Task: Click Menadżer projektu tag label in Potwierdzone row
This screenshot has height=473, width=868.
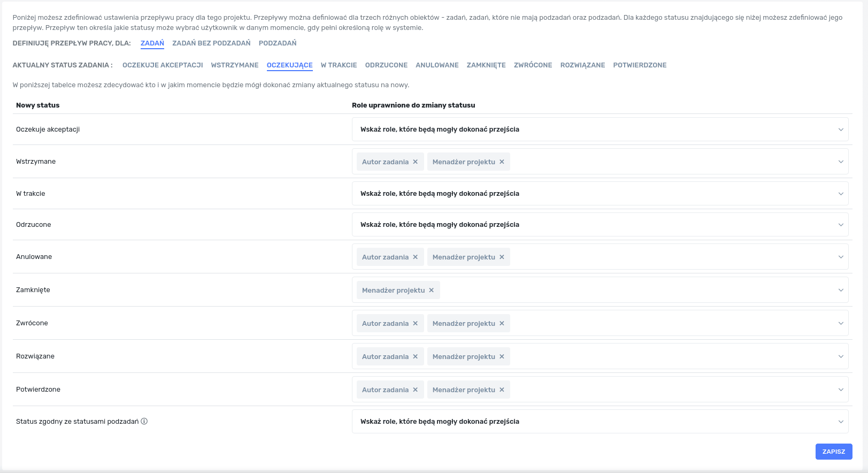Action: pyautogui.click(x=464, y=390)
